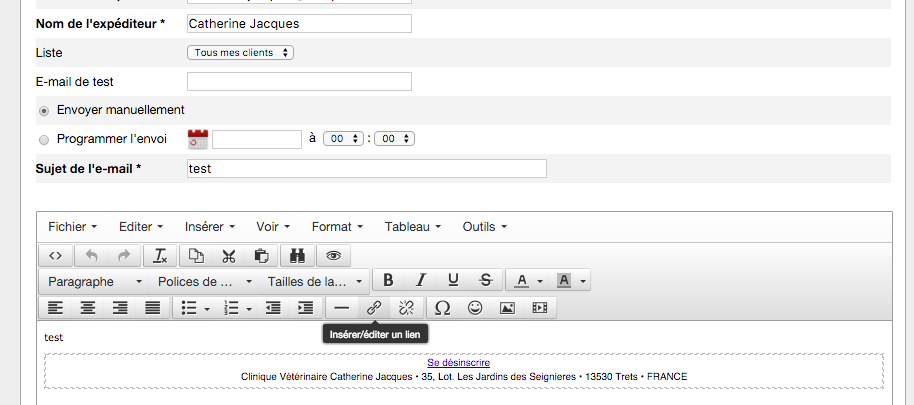Screen dimensions: 914x405
Task: Toggle strikethrough formatting
Action: (486, 281)
